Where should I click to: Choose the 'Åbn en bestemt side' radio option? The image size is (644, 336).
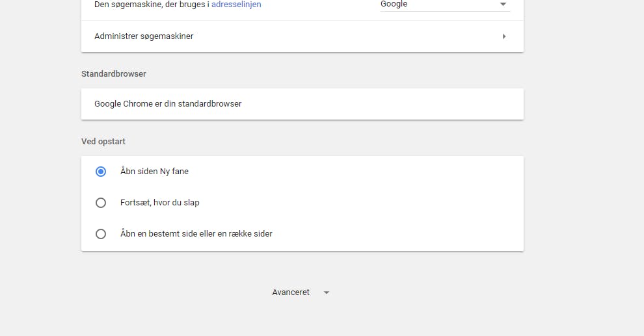coord(101,234)
